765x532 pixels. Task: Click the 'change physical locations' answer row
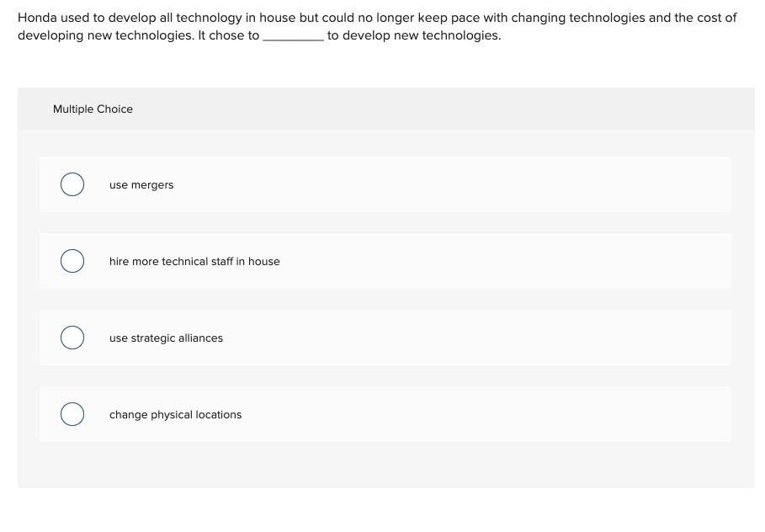[385, 414]
